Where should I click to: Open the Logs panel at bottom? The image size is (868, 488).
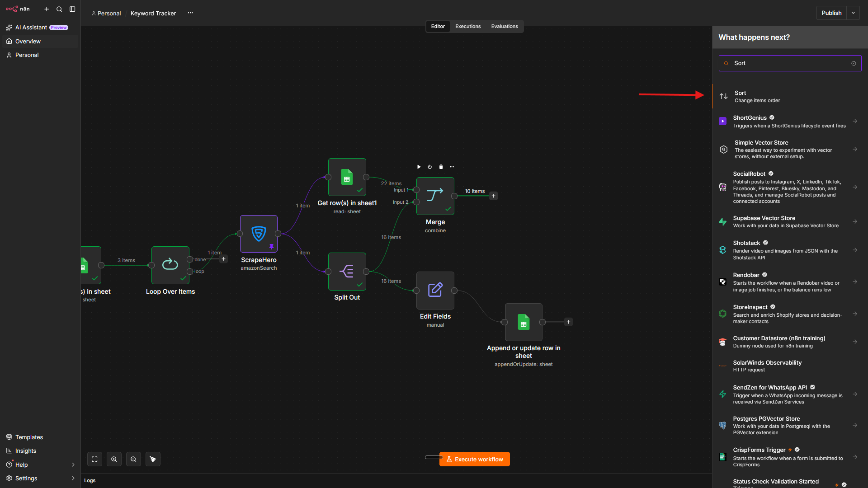click(90, 480)
